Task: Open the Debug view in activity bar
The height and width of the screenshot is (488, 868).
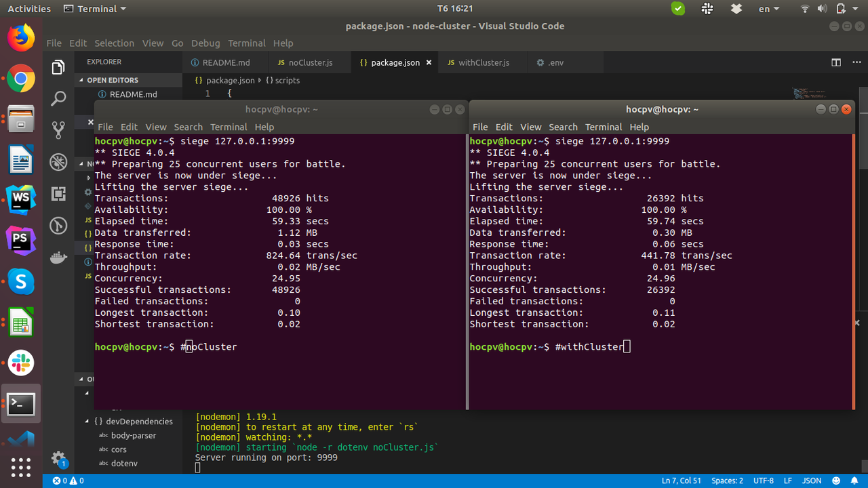Action: (58, 162)
